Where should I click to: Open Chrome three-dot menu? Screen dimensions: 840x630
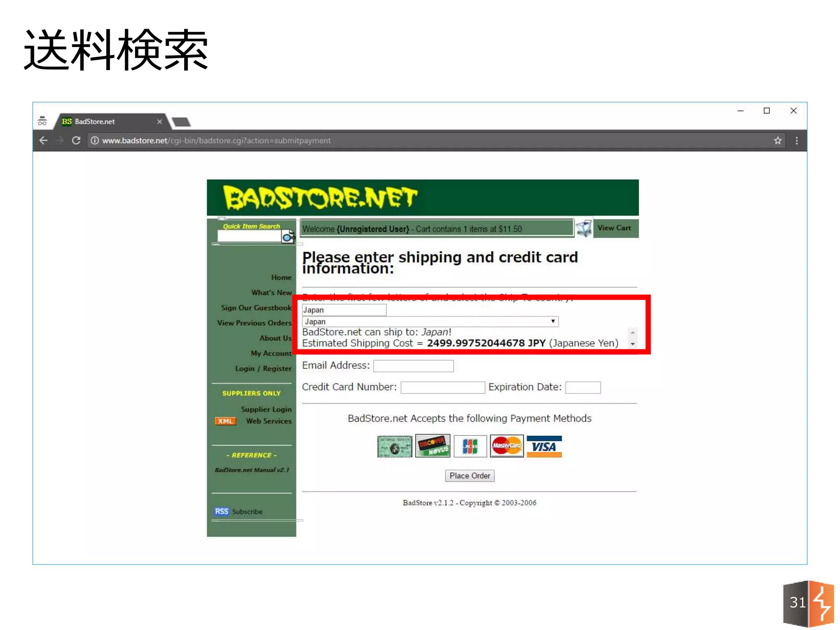coord(797,141)
